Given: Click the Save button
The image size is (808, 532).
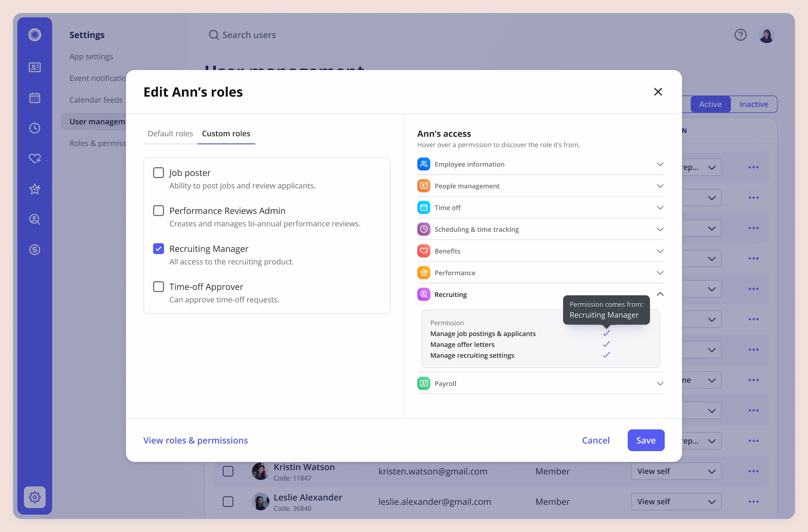Looking at the screenshot, I should pos(645,440).
